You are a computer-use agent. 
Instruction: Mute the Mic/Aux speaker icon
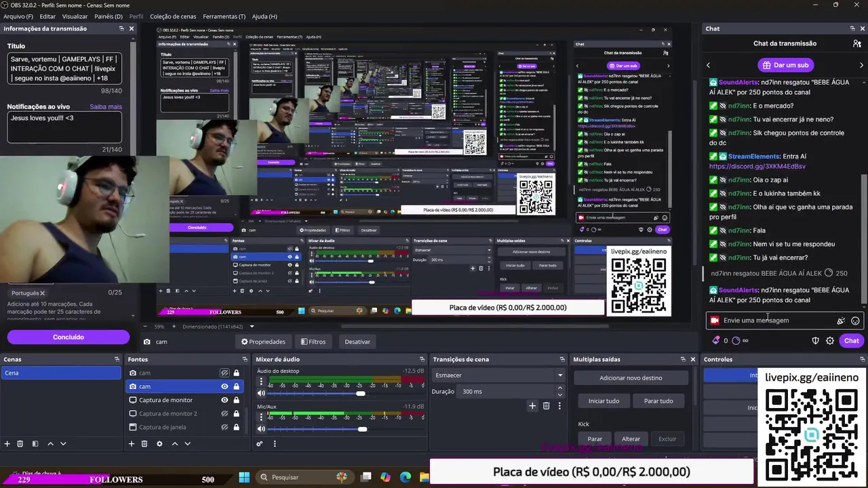point(261,428)
